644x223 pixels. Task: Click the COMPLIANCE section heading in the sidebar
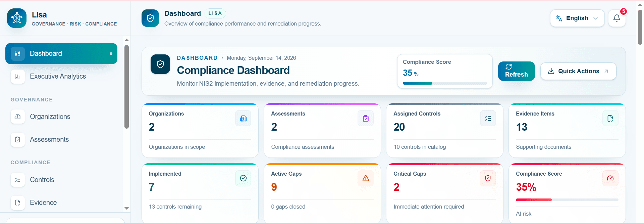[31, 163]
